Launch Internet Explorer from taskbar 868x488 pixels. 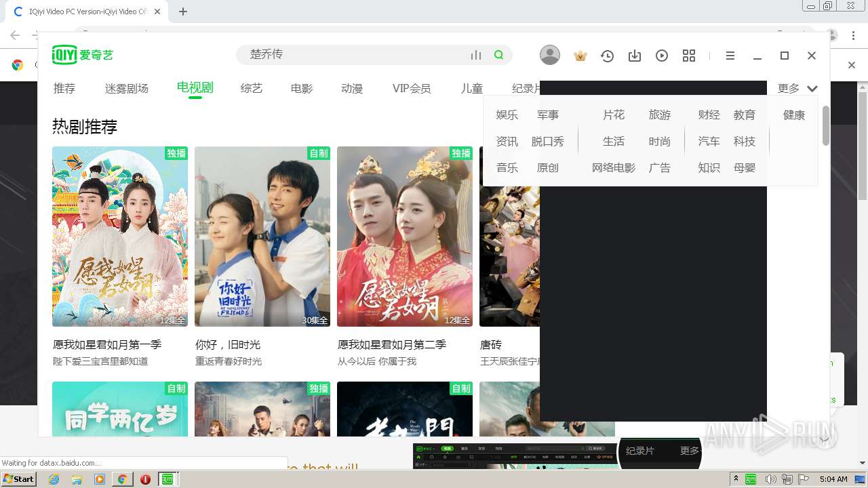(x=54, y=479)
